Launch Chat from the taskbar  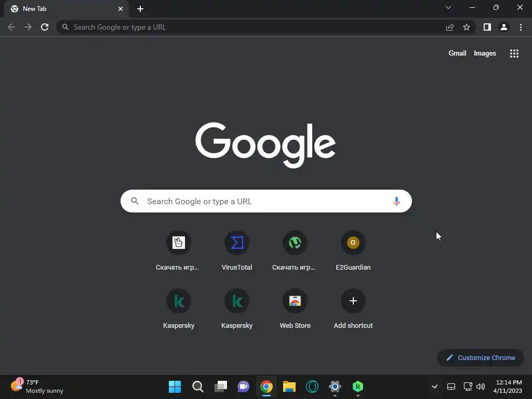(x=243, y=387)
